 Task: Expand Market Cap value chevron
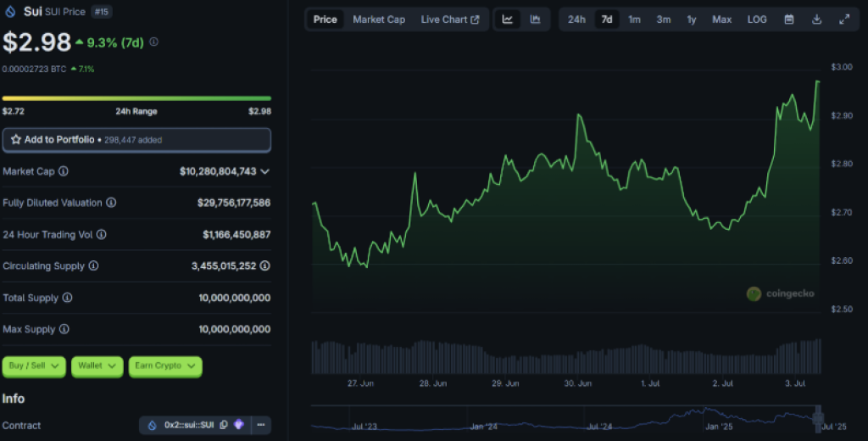pyautogui.click(x=265, y=172)
